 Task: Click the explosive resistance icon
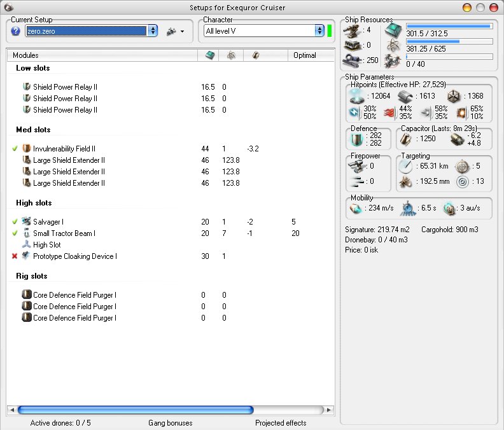point(461,113)
